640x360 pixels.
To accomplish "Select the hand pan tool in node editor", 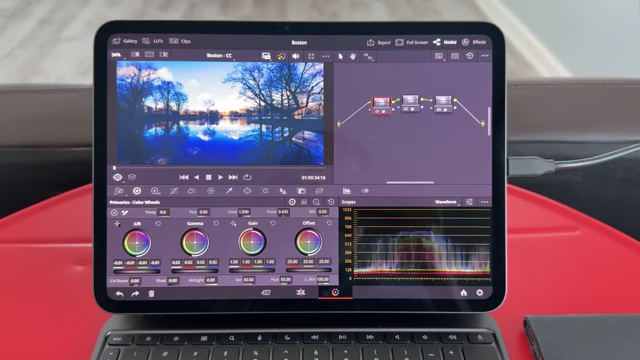I will (353, 56).
